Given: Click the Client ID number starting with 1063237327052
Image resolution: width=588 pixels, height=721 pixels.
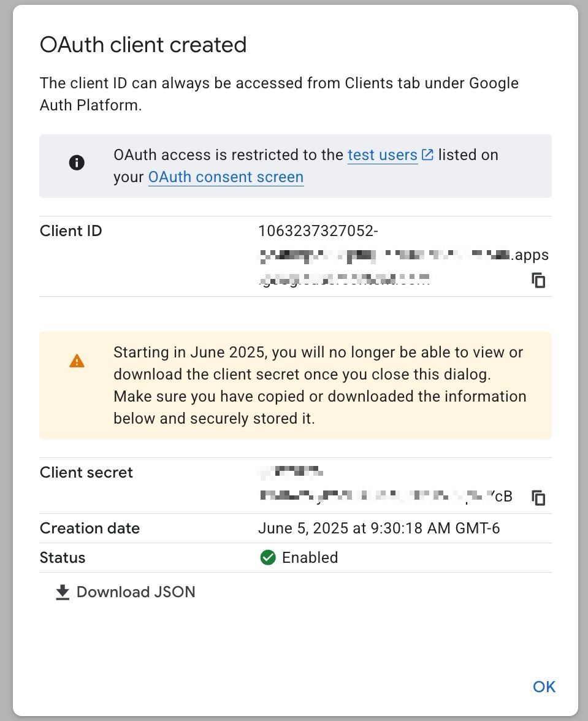Looking at the screenshot, I should 318,231.
